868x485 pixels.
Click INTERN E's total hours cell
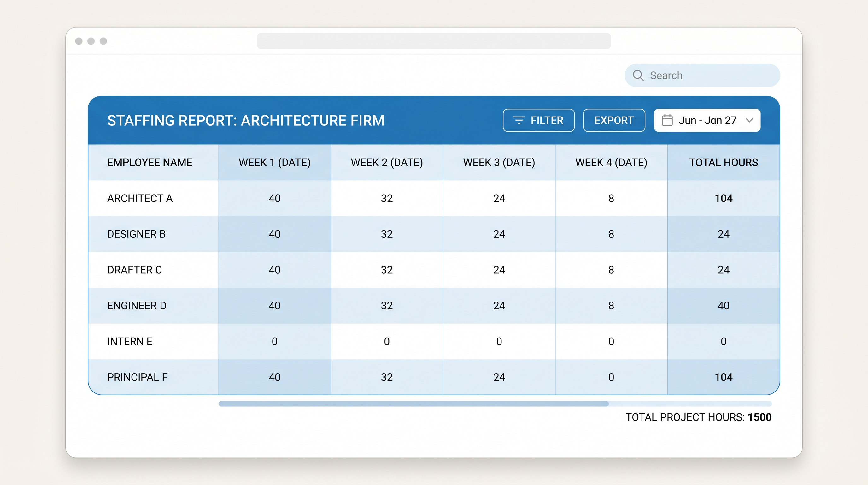723,341
